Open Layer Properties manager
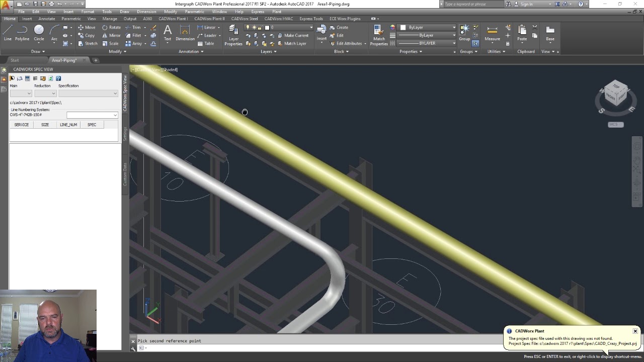Image resolution: width=644 pixels, height=362 pixels. (x=233, y=35)
